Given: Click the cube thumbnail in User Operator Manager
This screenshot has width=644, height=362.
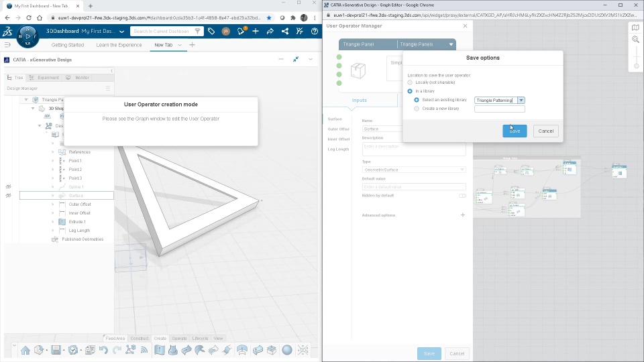Looking at the screenshot, I should 358,70.
